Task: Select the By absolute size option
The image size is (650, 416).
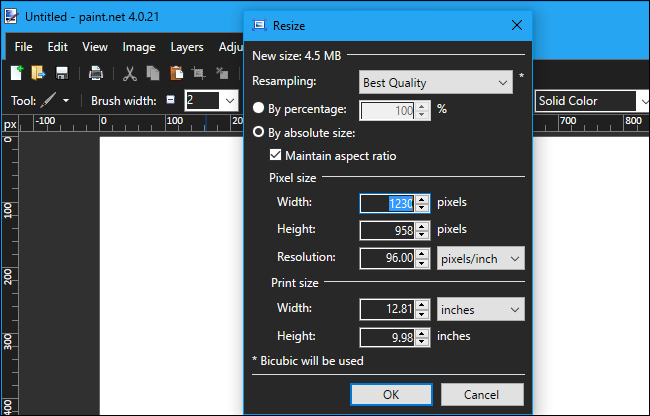Action: click(260, 132)
